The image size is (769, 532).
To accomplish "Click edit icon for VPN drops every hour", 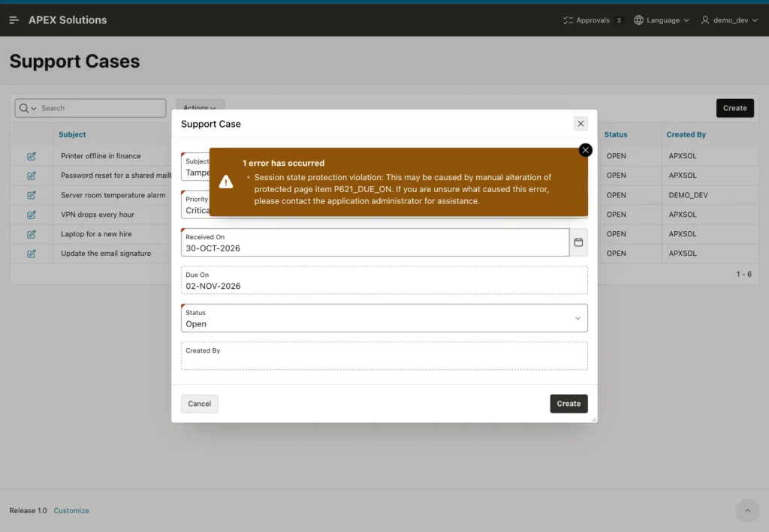I will pyautogui.click(x=32, y=215).
